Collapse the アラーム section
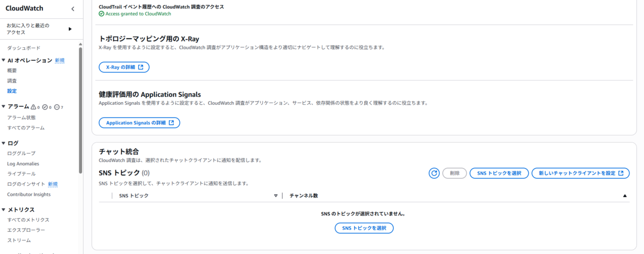Image resolution: width=644 pixels, height=254 pixels. (3, 106)
